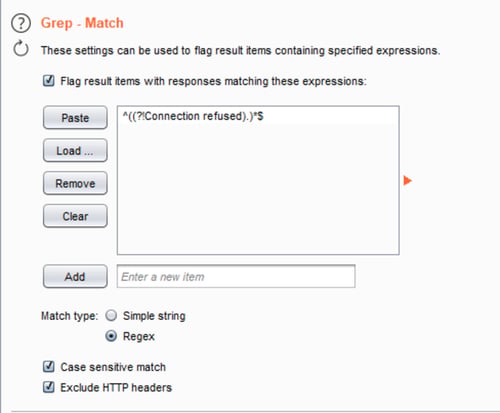The image size is (500, 413).
Task: Expand the orange arrow beside expressions list
Action: 407,180
